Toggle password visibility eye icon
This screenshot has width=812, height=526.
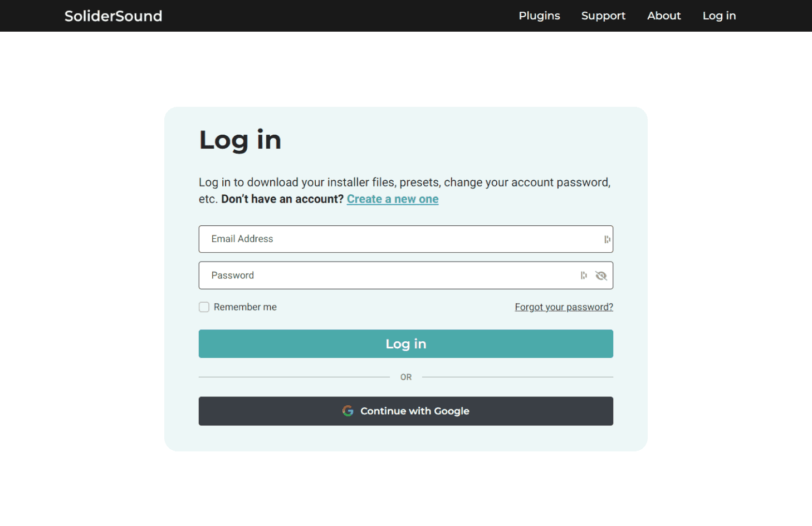[601, 276]
